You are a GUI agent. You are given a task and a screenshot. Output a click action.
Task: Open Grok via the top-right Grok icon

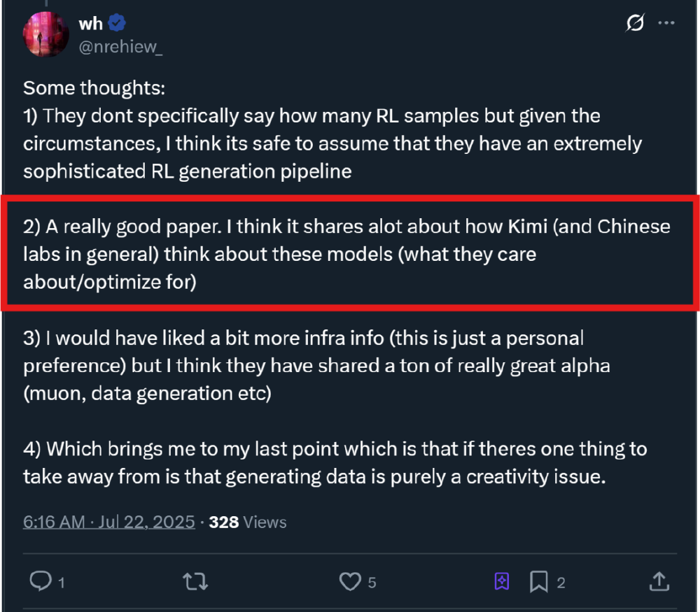coord(633,23)
